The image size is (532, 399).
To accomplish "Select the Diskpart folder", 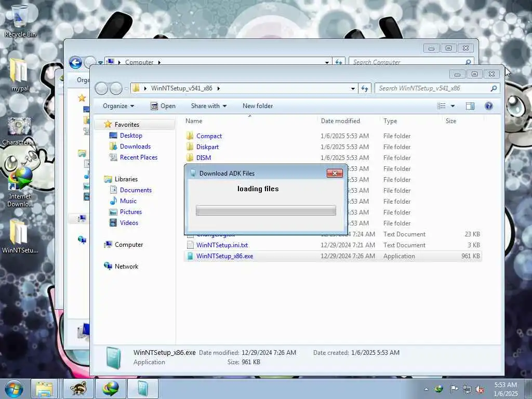I will (x=207, y=147).
